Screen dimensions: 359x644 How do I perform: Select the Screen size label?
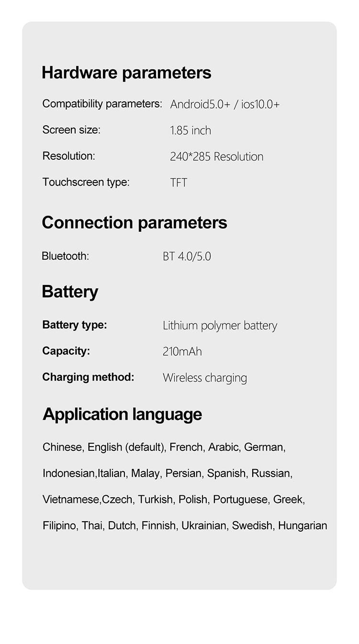click(71, 130)
